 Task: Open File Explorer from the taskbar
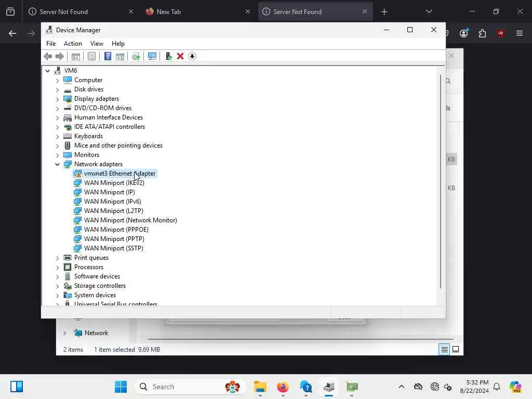coord(260,387)
